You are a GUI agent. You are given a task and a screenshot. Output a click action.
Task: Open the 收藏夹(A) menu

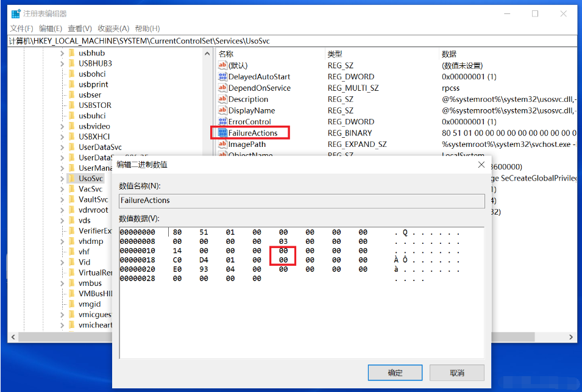tap(113, 29)
